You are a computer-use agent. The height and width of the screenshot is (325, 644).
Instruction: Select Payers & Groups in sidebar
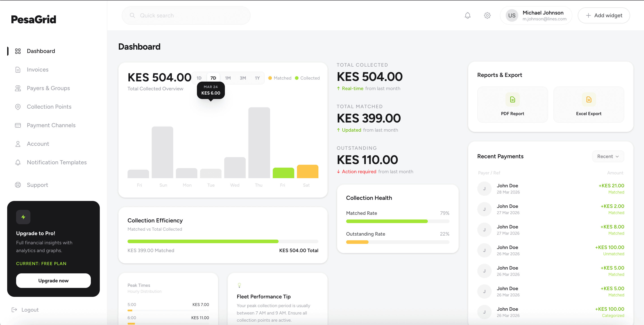pyautogui.click(x=48, y=88)
